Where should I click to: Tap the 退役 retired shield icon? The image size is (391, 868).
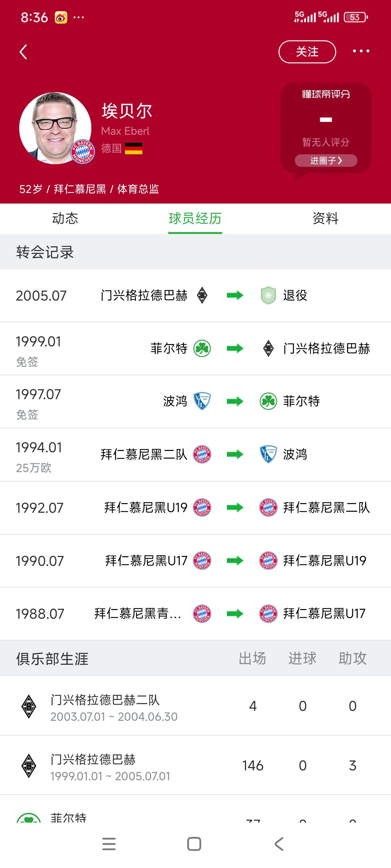(268, 295)
